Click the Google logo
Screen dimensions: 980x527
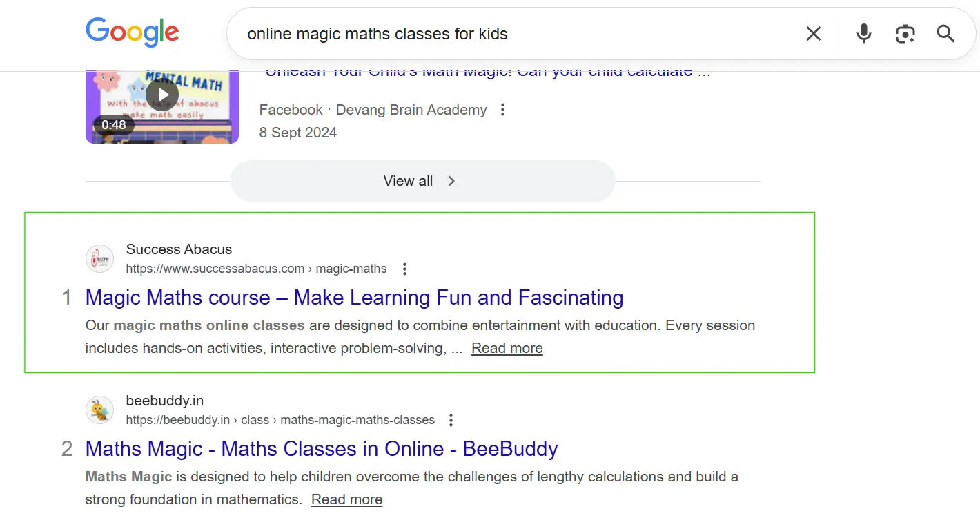pyautogui.click(x=132, y=32)
